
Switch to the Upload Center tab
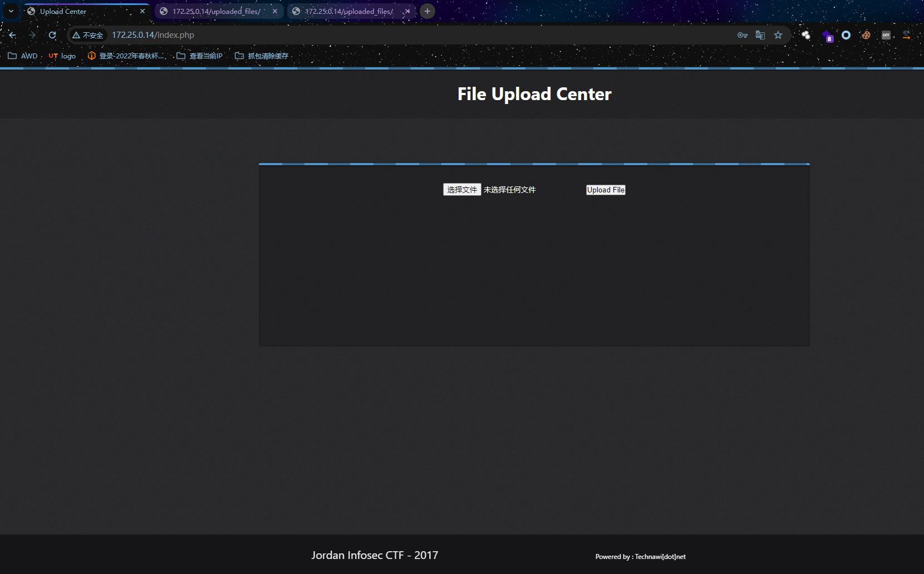point(87,11)
